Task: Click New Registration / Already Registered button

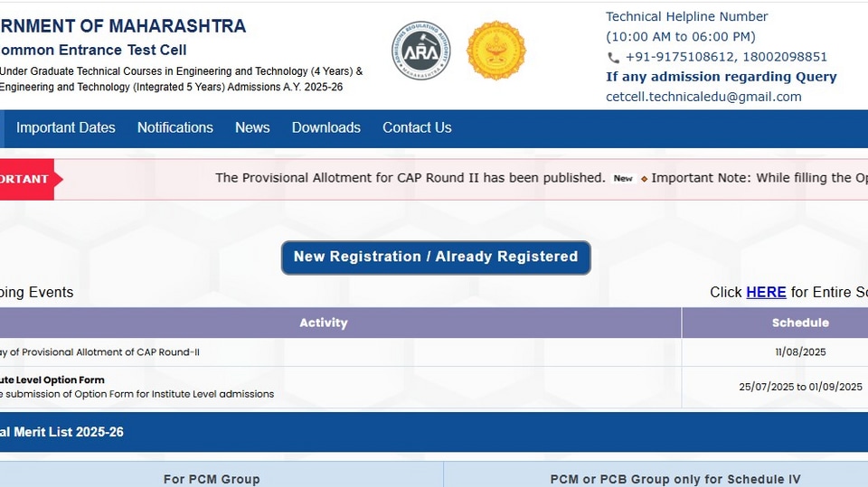Action: (x=436, y=258)
